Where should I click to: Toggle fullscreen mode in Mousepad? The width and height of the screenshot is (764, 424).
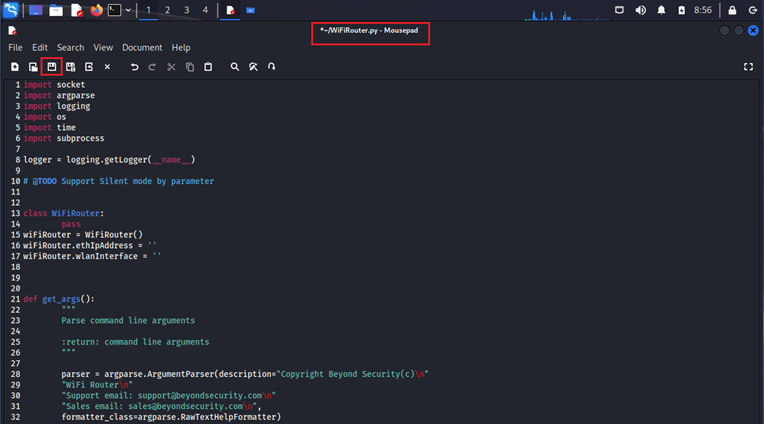coord(748,67)
